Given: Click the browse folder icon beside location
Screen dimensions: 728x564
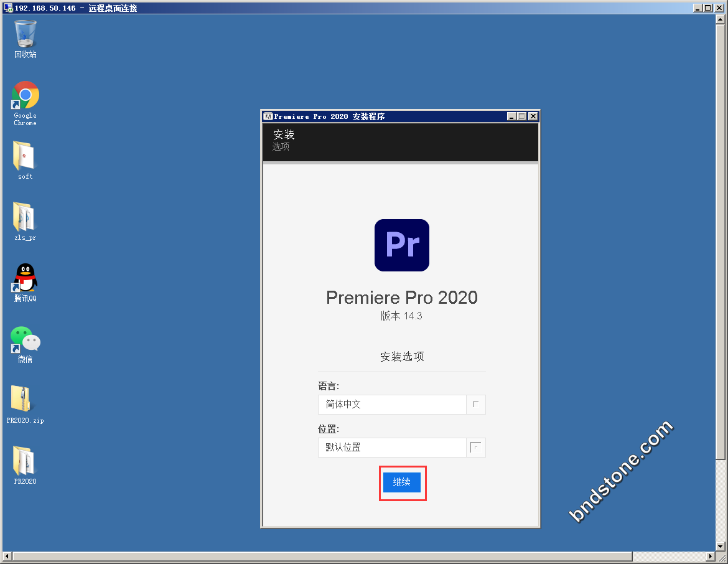Looking at the screenshot, I should [x=476, y=448].
